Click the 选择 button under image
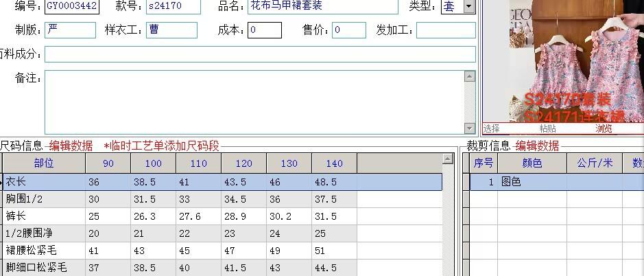Screen dimensions: 644x276 pos(492,128)
